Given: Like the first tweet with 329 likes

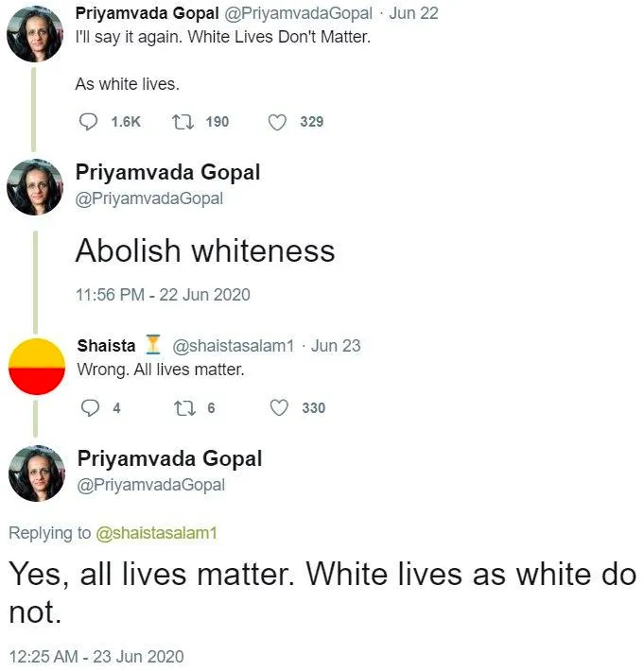Looking at the screenshot, I should (x=277, y=123).
